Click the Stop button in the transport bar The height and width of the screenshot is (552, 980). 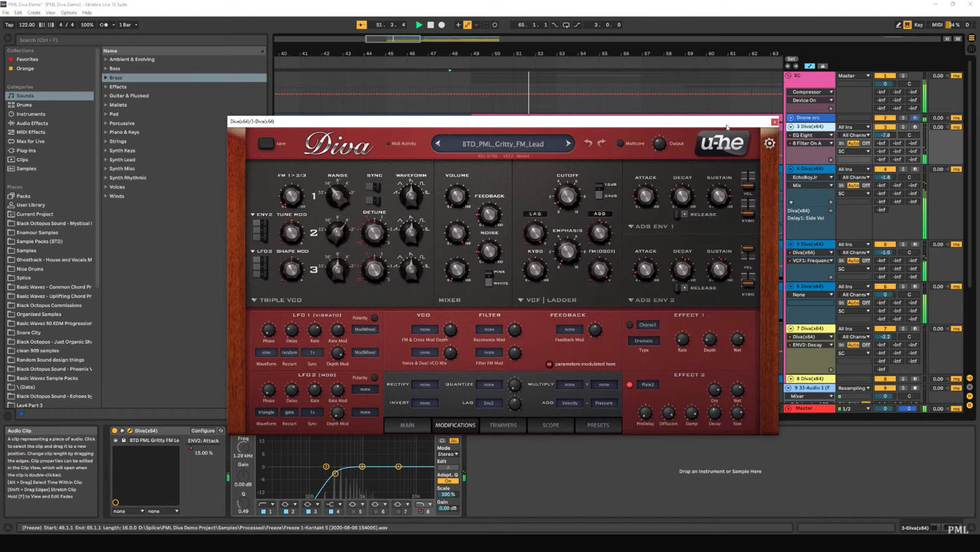[x=430, y=25]
